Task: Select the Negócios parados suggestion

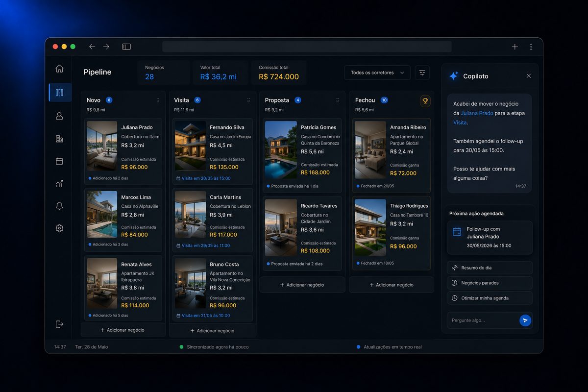Action: (490, 283)
